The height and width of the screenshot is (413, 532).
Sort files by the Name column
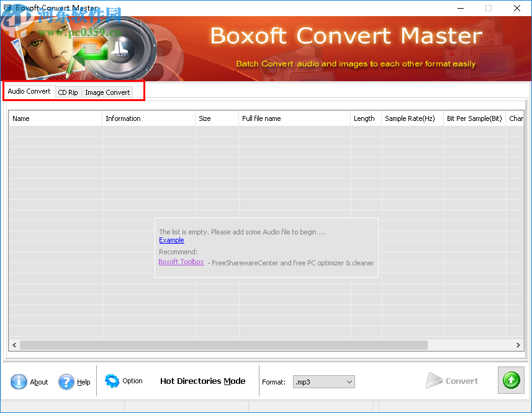click(55, 118)
